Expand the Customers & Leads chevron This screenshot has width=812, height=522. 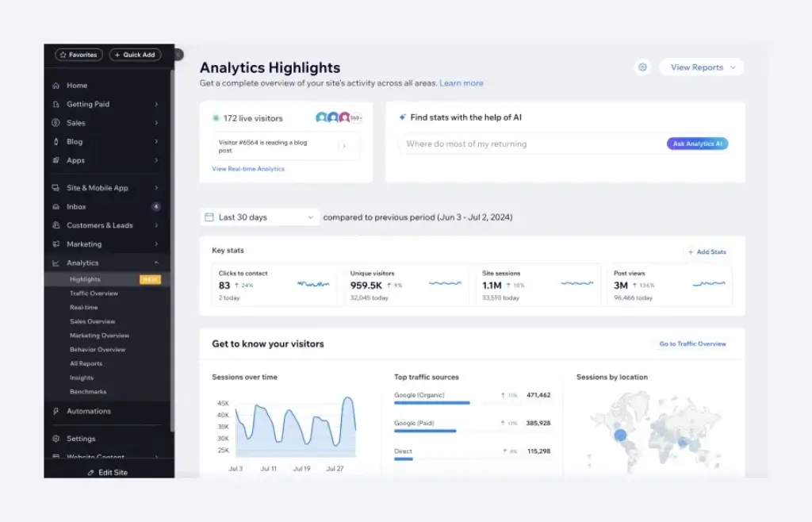click(156, 225)
